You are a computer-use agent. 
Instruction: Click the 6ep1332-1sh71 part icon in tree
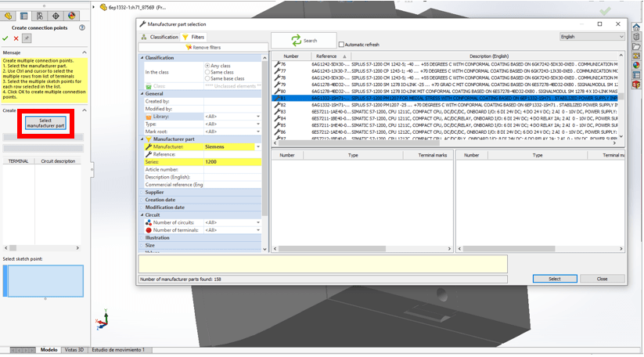pyautogui.click(x=103, y=7)
